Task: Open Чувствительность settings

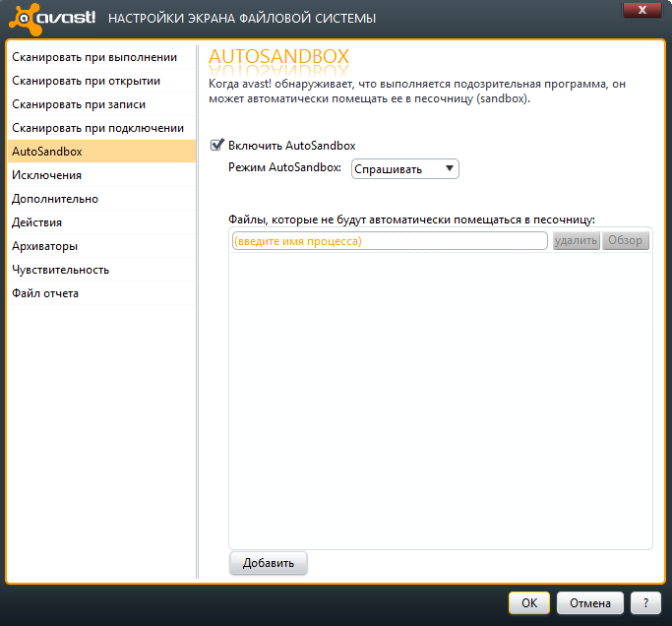Action: [x=101, y=270]
